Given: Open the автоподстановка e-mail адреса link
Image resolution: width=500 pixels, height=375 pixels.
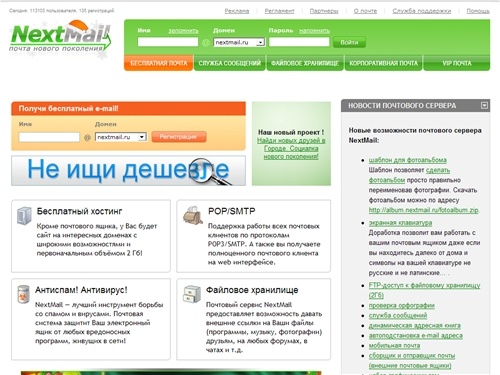Looking at the screenshot, I should [x=416, y=335].
